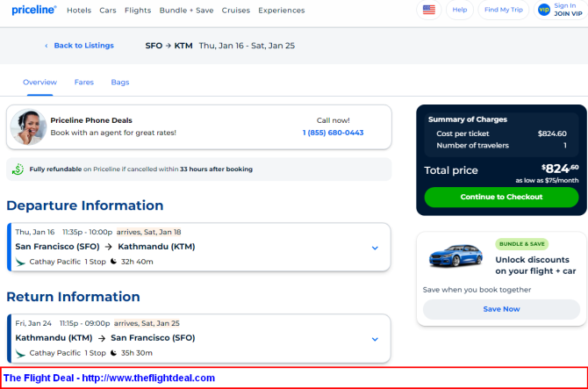Open the Bundle + Save menu item

186,11
